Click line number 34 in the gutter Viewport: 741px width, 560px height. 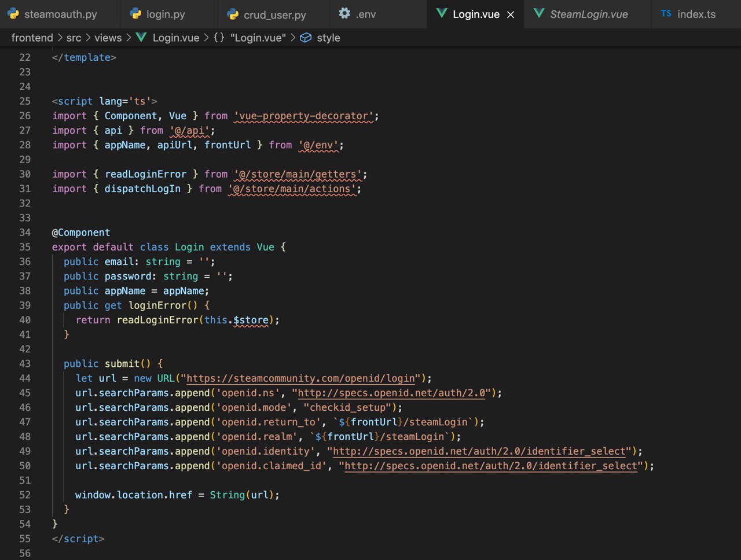pos(25,233)
